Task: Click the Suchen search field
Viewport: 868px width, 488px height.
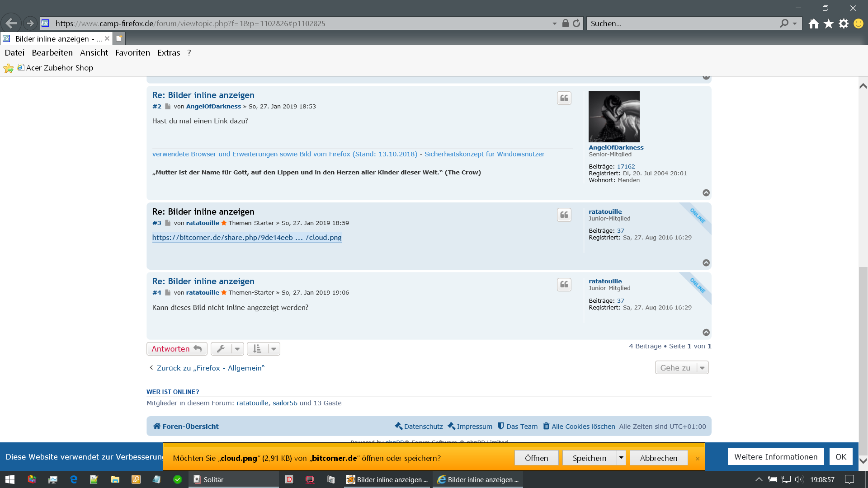Action: point(683,23)
